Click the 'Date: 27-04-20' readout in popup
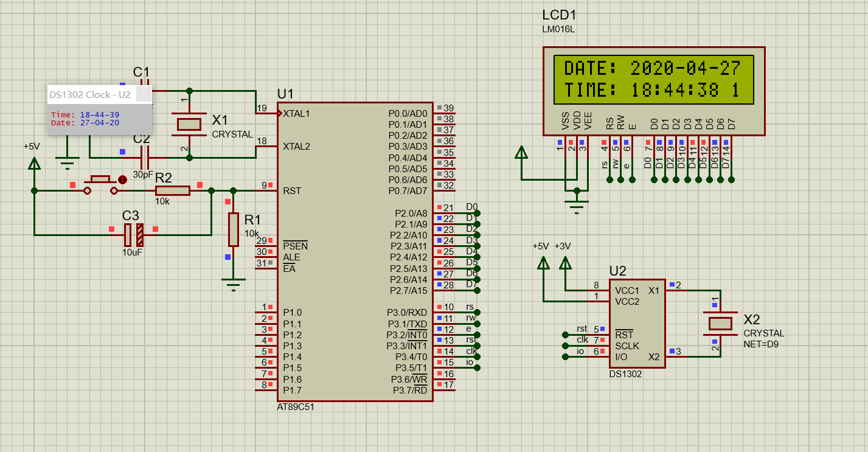The height and width of the screenshot is (452, 868). click(x=85, y=122)
